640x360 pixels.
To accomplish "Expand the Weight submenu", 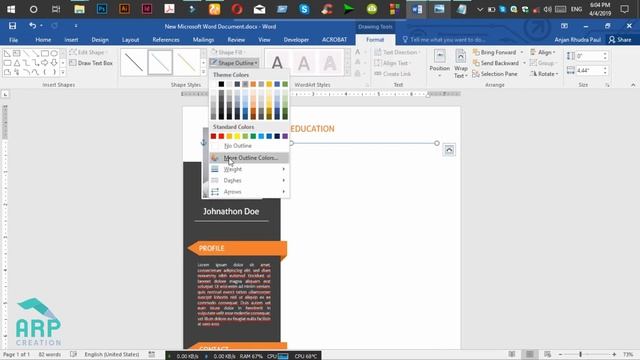I will [x=249, y=169].
